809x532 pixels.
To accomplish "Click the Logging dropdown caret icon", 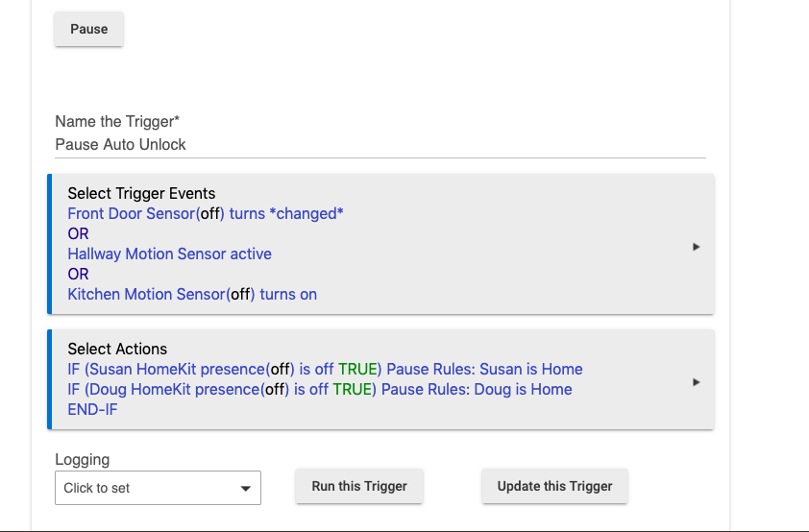I will (246, 488).
